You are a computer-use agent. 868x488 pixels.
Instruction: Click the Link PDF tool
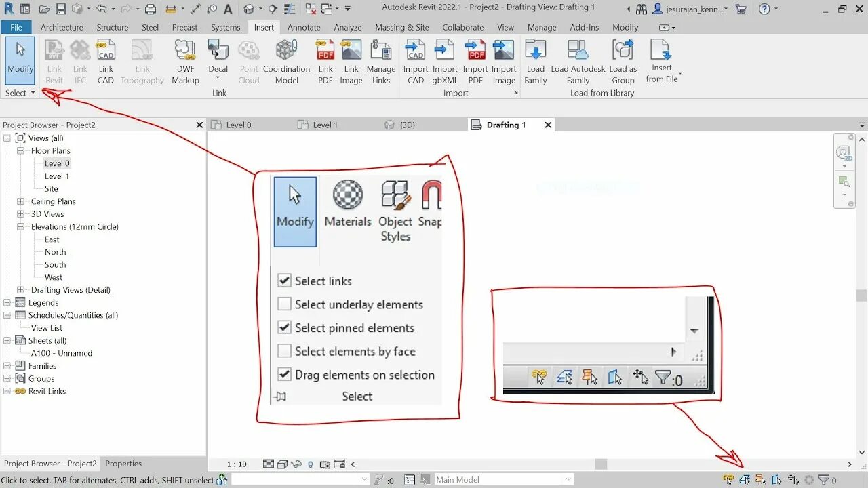tap(325, 62)
